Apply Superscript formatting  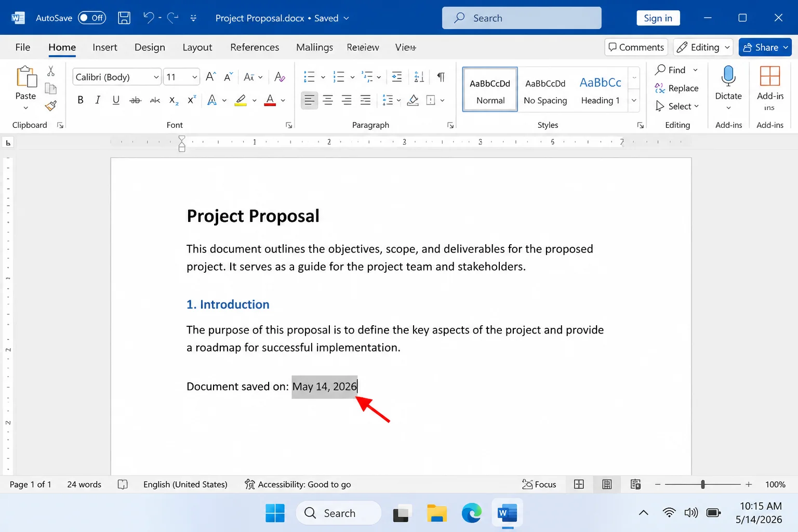tap(192, 100)
